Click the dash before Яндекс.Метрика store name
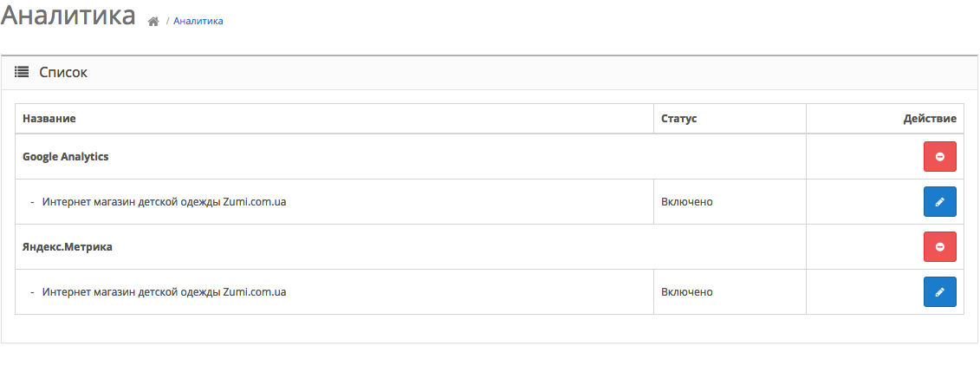This screenshot has width=980, height=372. 32,292
